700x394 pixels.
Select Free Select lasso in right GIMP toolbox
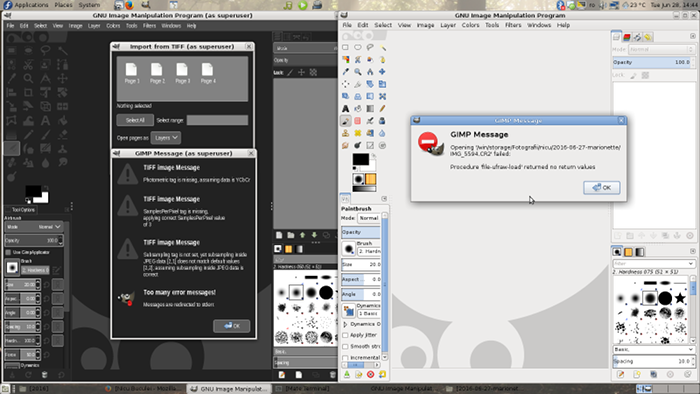[x=370, y=47]
